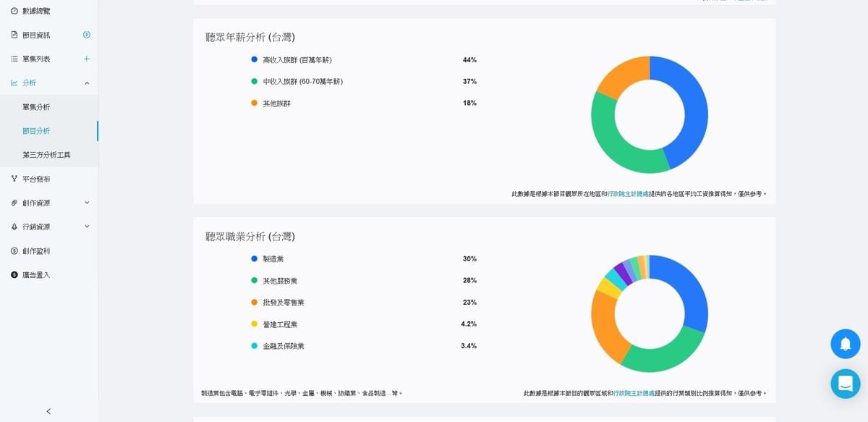The width and height of the screenshot is (868, 422).
Task: Open 行政院主計總處 link under the salary chart
Action: 628,194
